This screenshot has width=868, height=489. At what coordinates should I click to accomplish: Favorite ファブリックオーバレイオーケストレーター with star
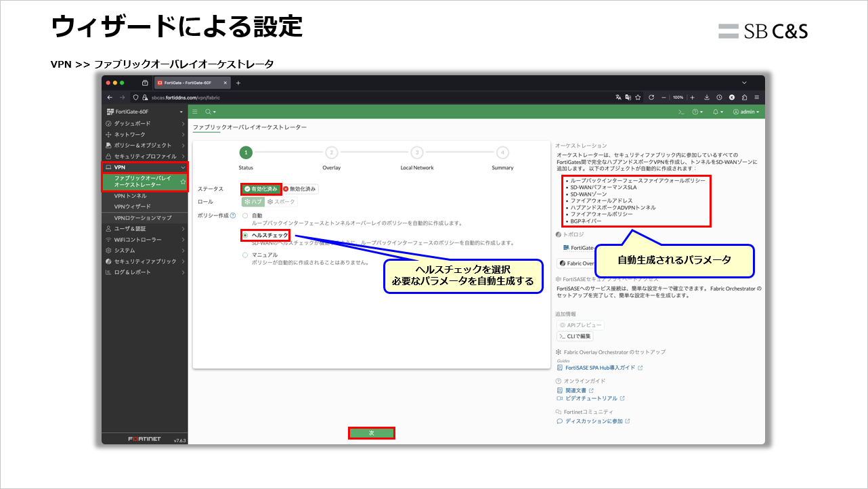tap(183, 182)
